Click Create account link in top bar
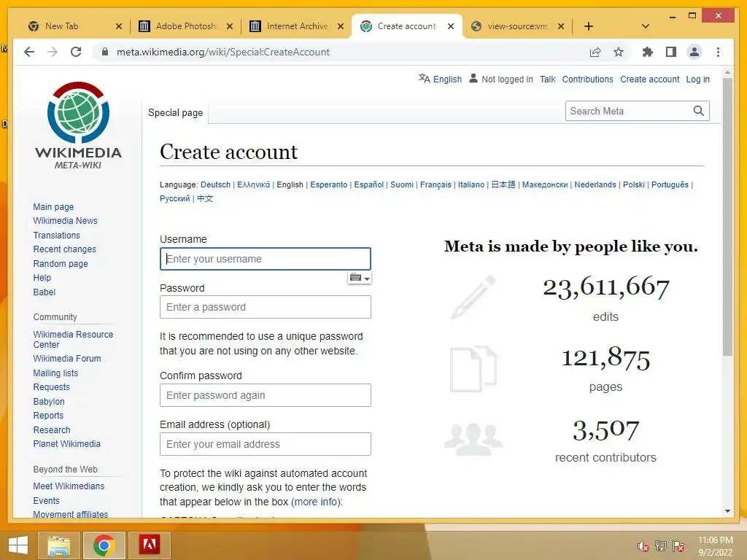747x560 pixels. click(x=649, y=79)
